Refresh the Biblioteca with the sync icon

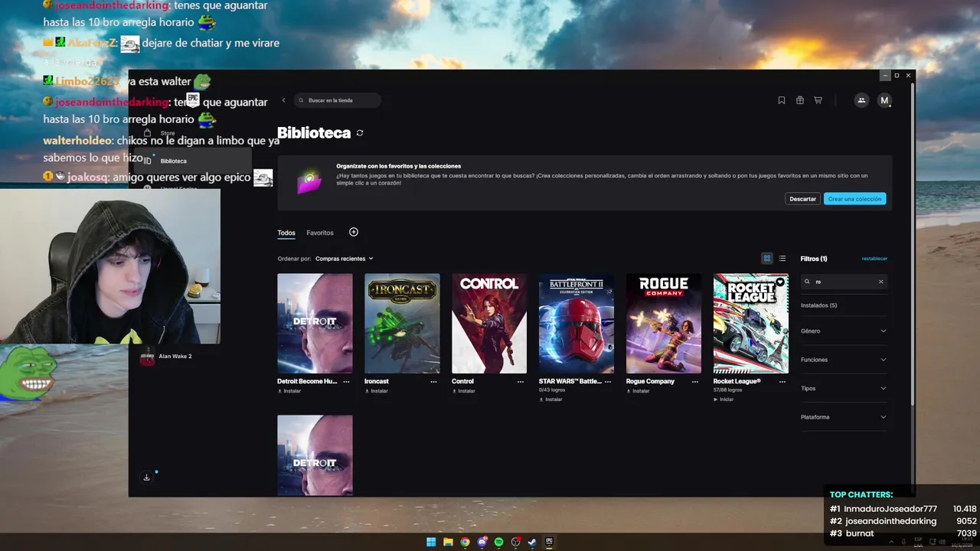click(x=360, y=133)
